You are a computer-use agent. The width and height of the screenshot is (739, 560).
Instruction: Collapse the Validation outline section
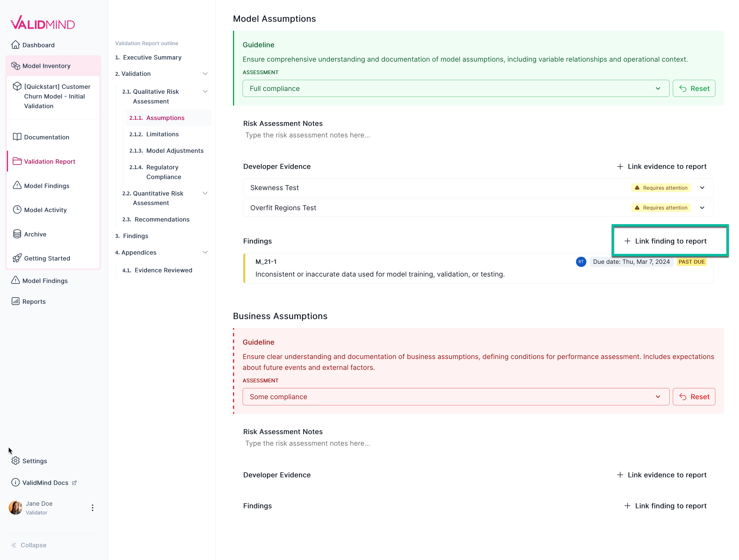pos(205,73)
